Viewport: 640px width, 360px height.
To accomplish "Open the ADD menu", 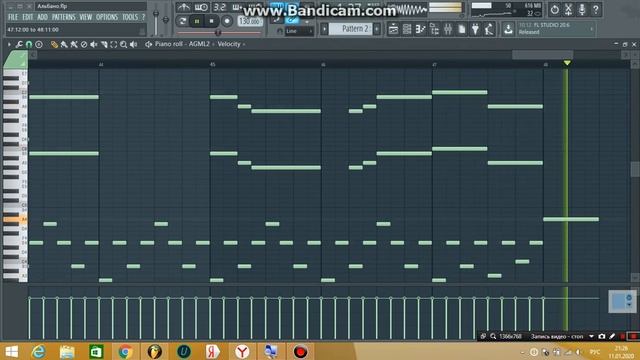I will 42,17.
